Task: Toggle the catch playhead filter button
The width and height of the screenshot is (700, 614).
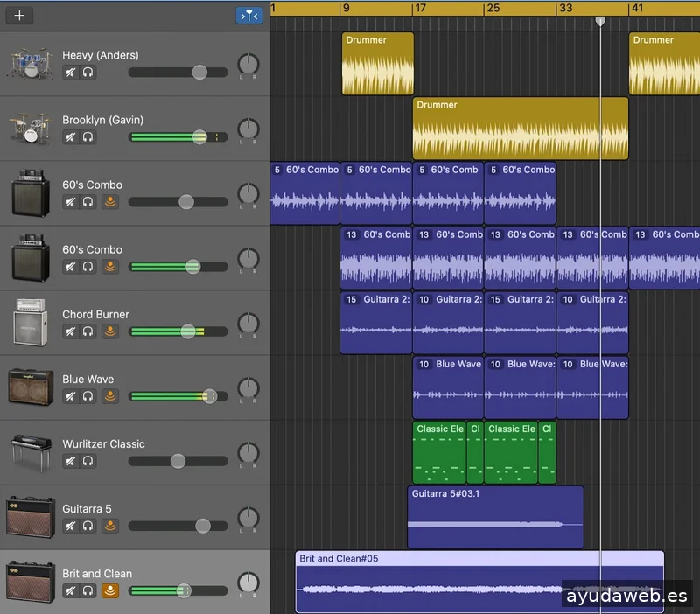Action: pyautogui.click(x=248, y=16)
